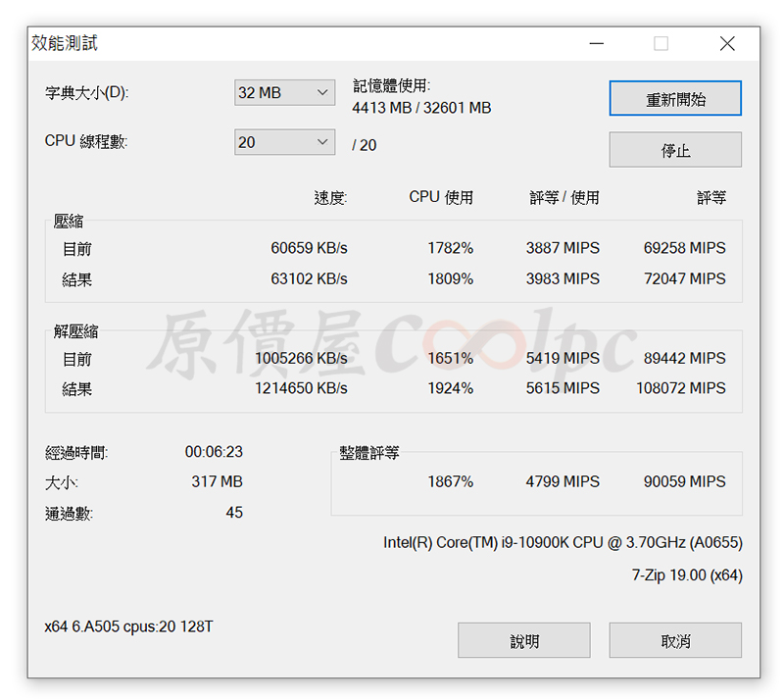Click the CPU 線程數 dropdown arrow
The width and height of the screenshot is (784, 700).
322,142
